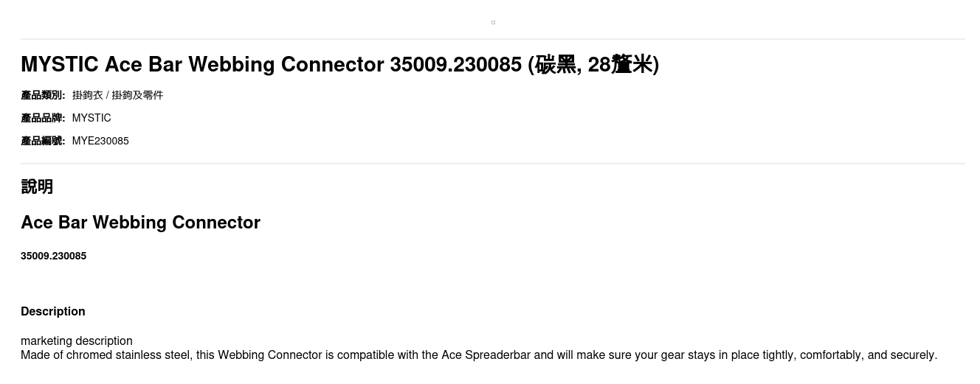Screen dimensions: 980x384
Task: Click the 'marketing description' text line
Action: 77,341
